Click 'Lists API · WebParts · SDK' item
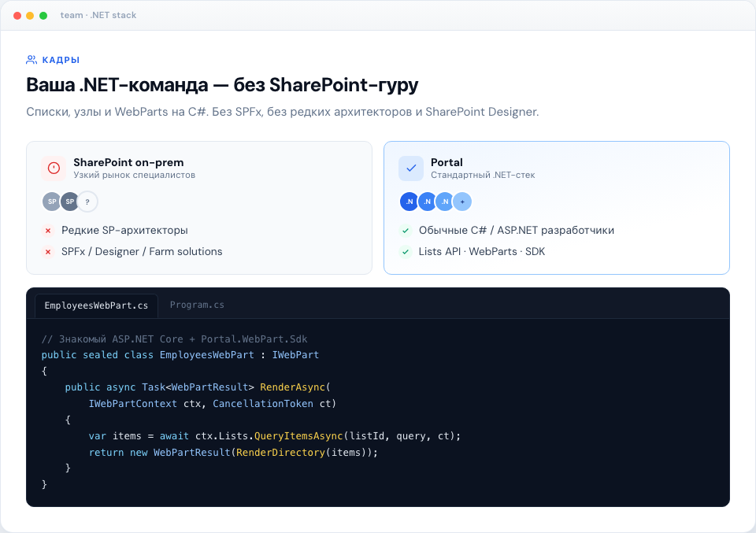Image resolution: width=756 pixels, height=533 pixels. point(482,252)
